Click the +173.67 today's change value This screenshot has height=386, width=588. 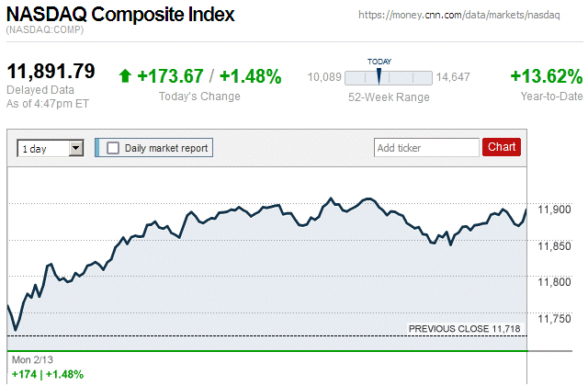pyautogui.click(x=170, y=76)
